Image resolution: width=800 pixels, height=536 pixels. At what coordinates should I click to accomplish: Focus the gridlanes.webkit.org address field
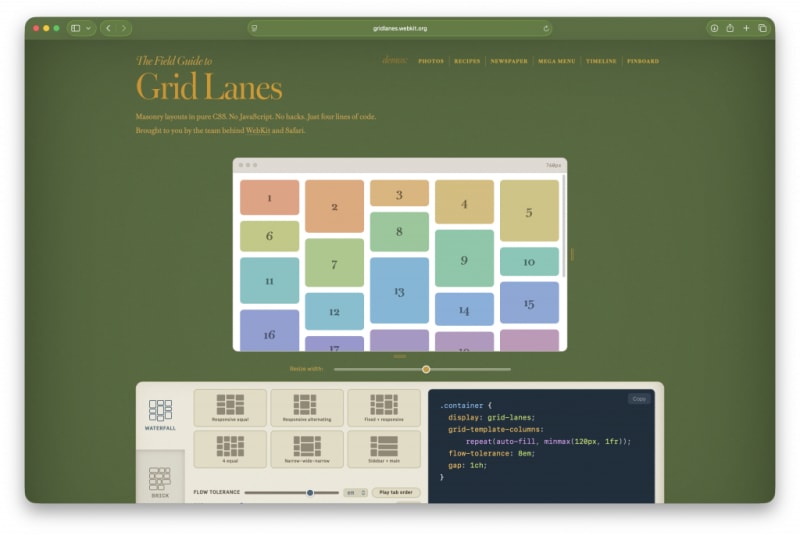coord(399,29)
